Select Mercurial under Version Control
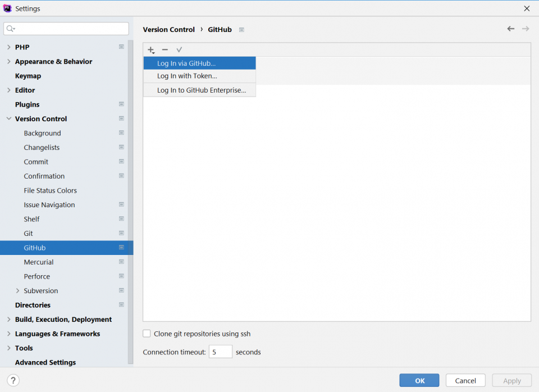 click(39, 262)
